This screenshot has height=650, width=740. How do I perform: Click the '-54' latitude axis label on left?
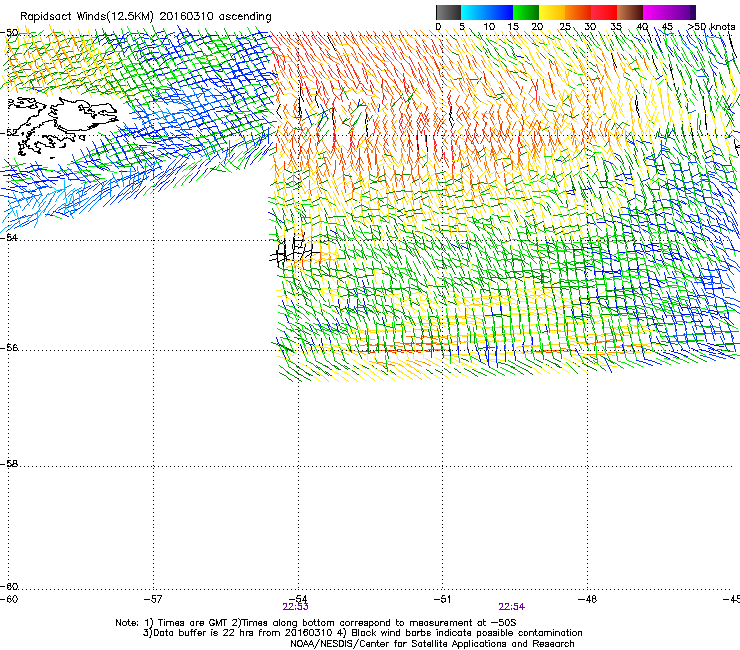[9, 237]
